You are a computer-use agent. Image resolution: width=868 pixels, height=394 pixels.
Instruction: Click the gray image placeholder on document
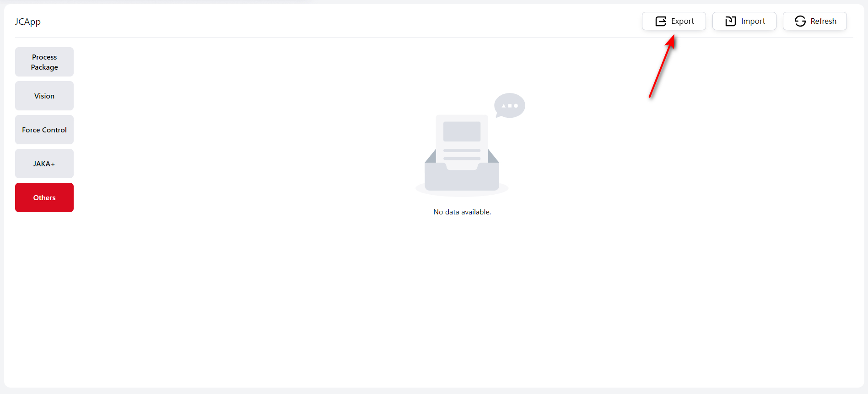click(462, 131)
